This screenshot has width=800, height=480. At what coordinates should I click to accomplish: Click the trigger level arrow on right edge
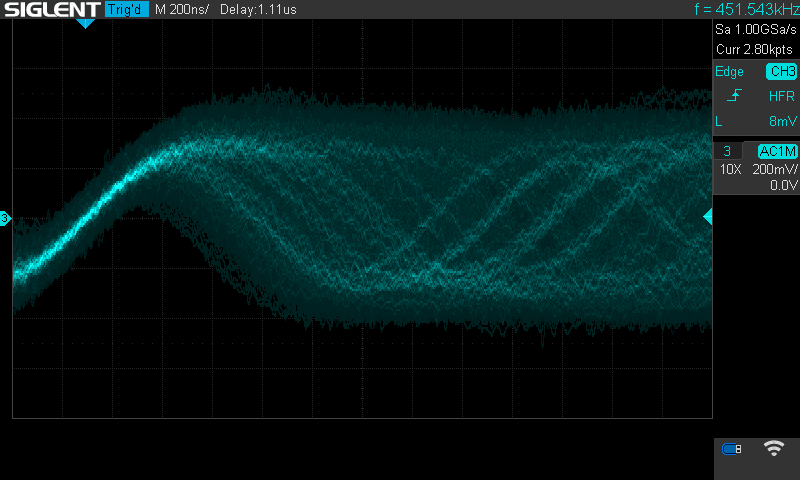point(708,217)
